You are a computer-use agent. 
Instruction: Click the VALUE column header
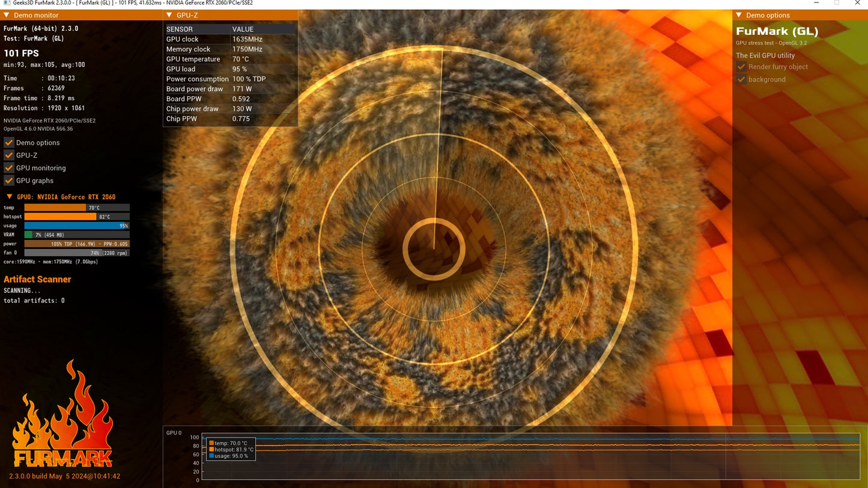(x=243, y=29)
